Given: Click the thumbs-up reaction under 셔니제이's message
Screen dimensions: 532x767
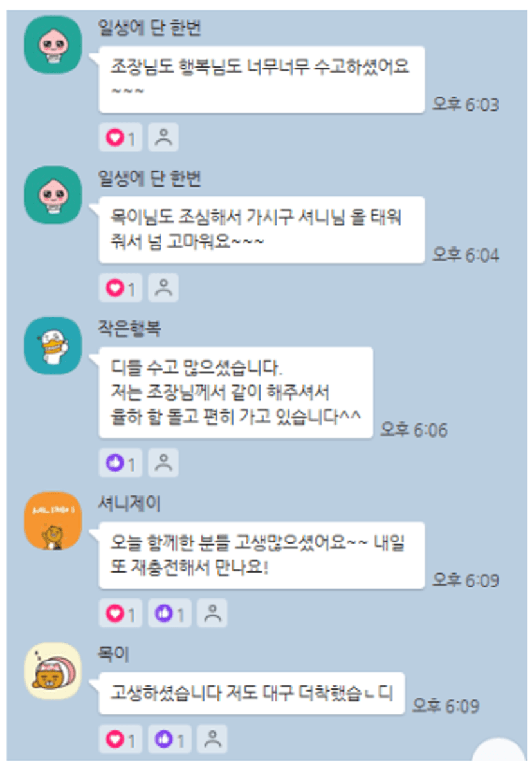Looking at the screenshot, I should (x=169, y=613).
